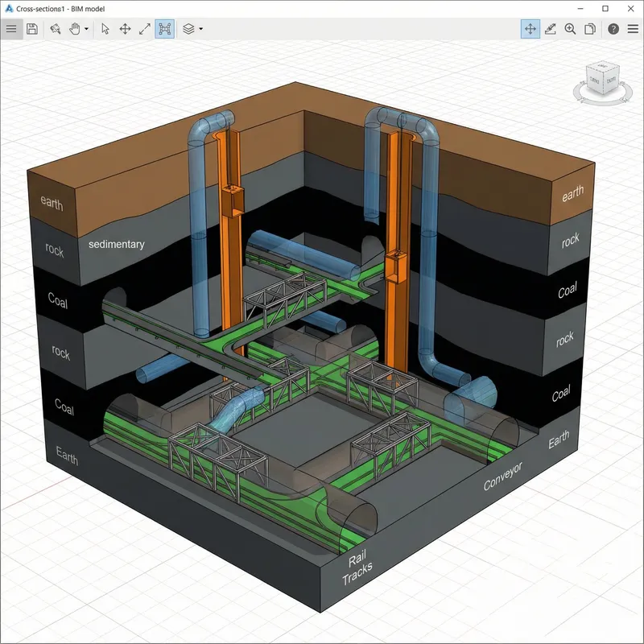Click the duplicate documents icon

590,29
